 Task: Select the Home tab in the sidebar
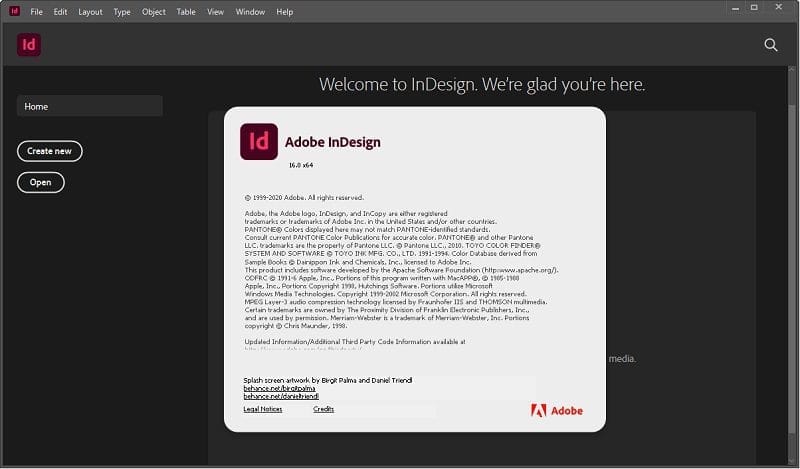point(90,106)
